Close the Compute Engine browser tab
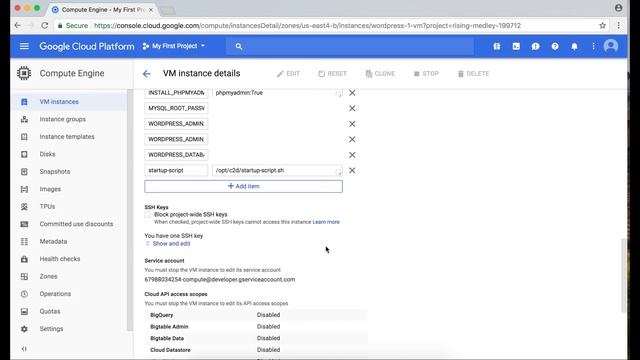640x360 pixels. click(151, 9)
